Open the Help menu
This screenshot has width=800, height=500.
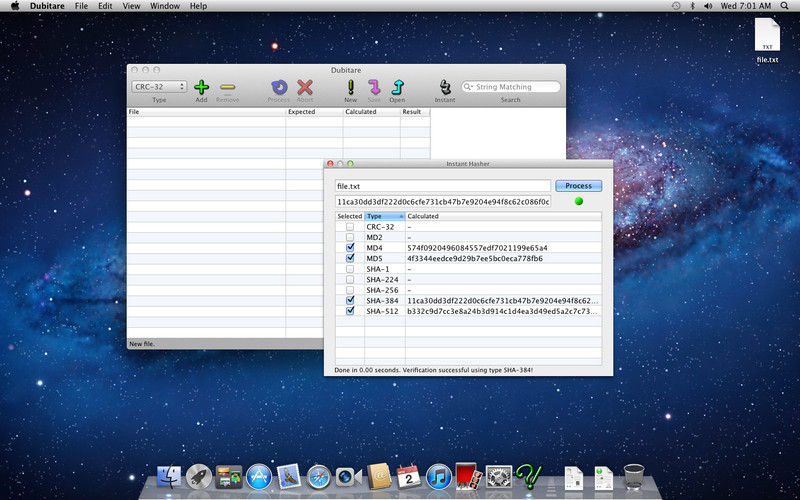pyautogui.click(x=198, y=6)
